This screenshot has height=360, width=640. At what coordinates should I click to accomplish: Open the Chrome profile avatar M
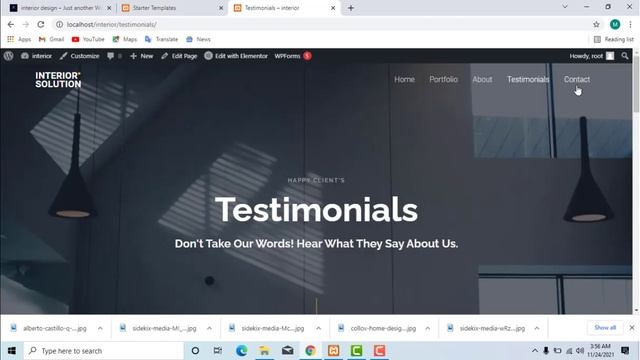(x=615, y=24)
